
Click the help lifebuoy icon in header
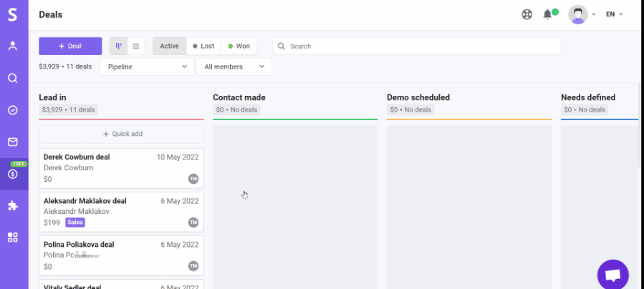coord(527,14)
